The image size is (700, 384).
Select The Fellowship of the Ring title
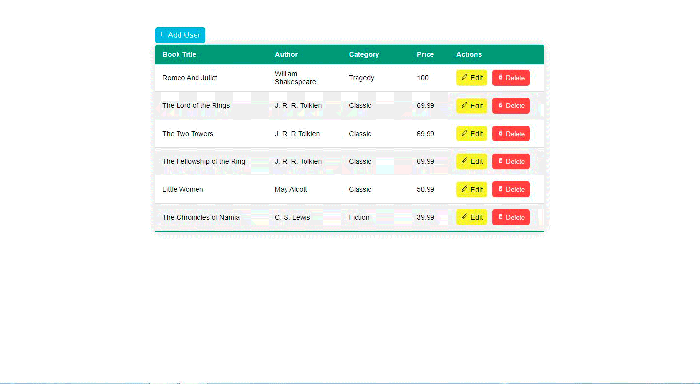pyautogui.click(x=204, y=161)
